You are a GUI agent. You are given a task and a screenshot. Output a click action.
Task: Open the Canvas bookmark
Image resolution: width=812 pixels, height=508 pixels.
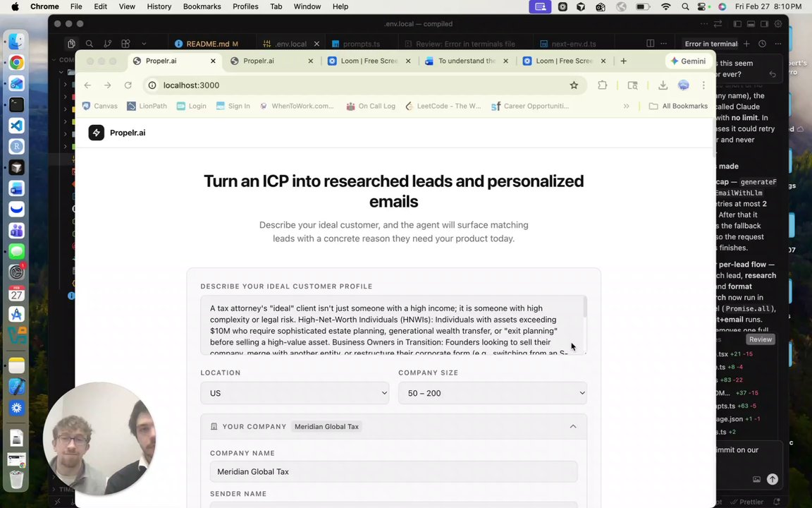99,106
